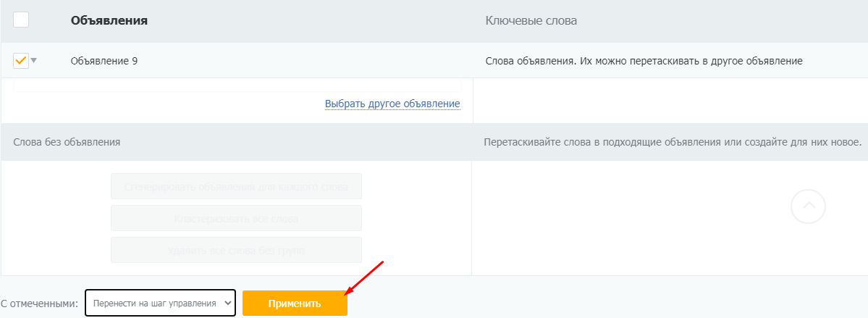This screenshot has width=868, height=318.
Task: Click the empty keywords area beside Выбрать другое объявление
Action: (x=670, y=100)
